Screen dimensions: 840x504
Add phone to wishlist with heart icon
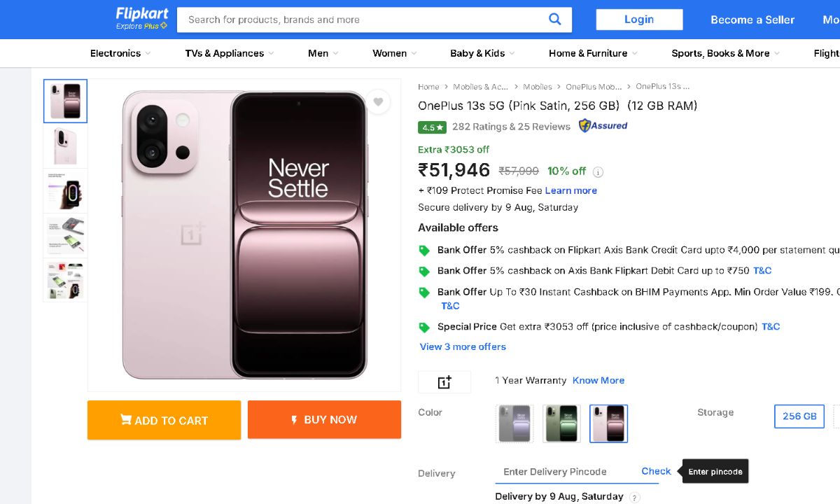pos(378,102)
